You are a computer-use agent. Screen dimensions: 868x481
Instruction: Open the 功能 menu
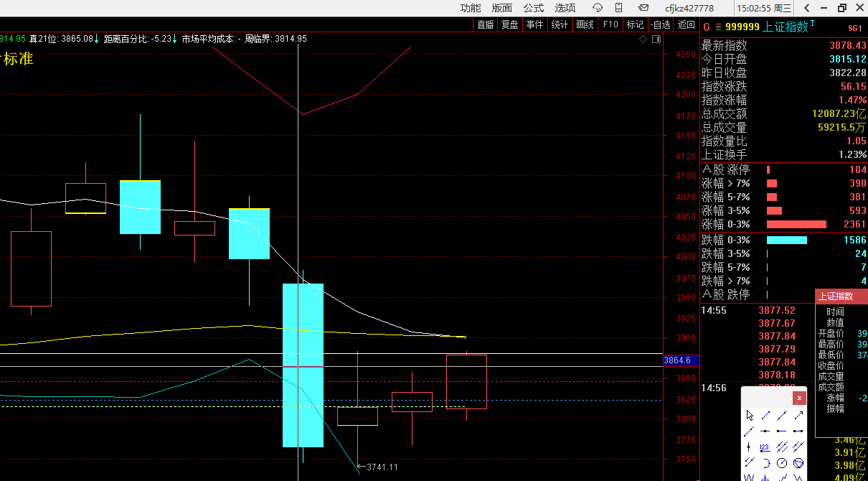[x=471, y=8]
